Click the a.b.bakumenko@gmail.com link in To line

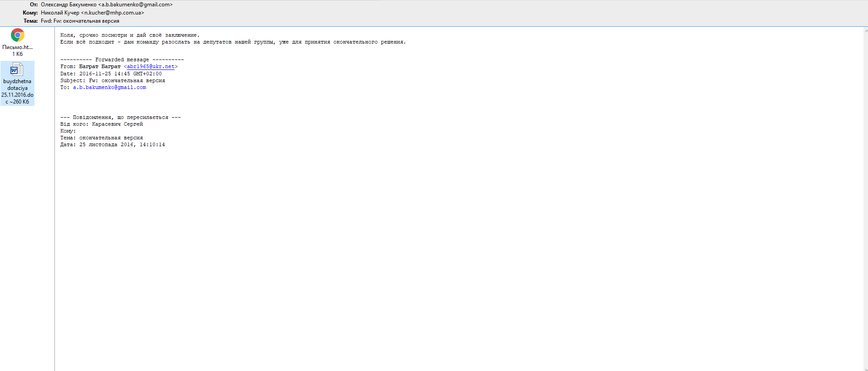tap(109, 88)
